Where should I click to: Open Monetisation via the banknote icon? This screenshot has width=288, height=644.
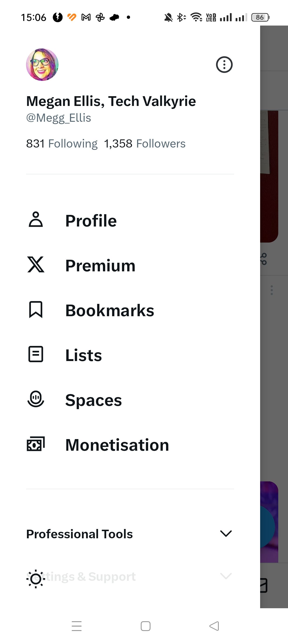36,444
